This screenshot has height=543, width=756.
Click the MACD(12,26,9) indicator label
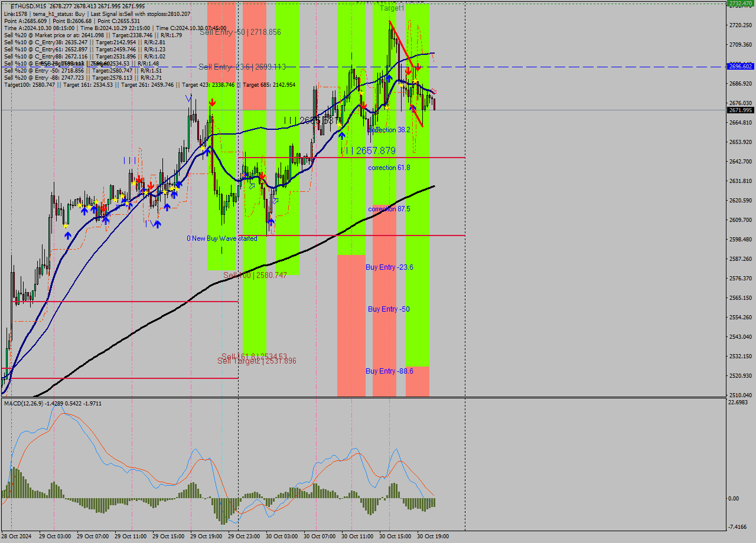coord(53,403)
